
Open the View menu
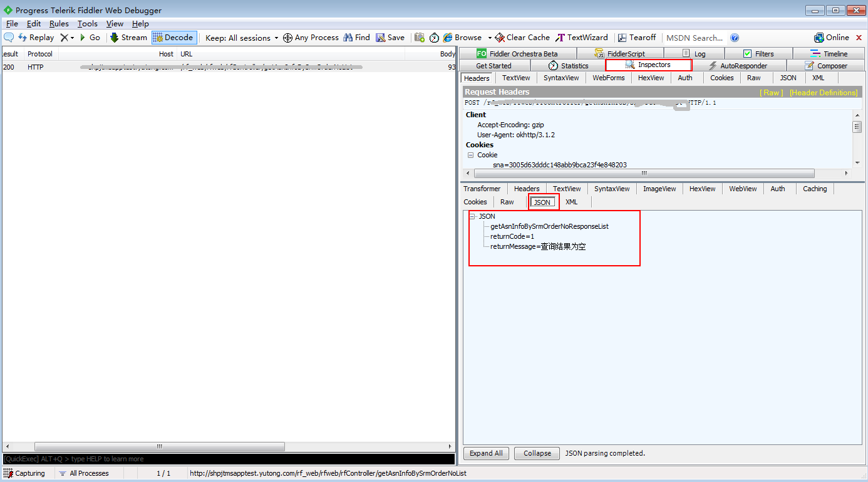coord(115,24)
